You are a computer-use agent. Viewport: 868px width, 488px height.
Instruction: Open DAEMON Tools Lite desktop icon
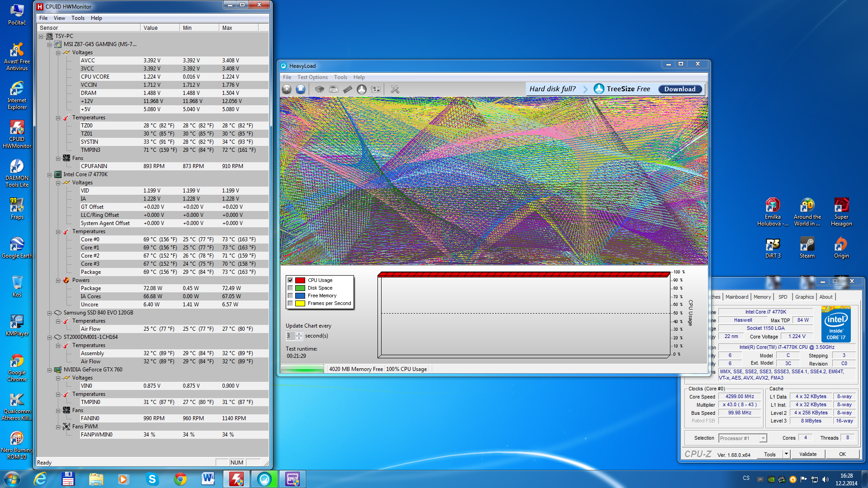(x=17, y=173)
